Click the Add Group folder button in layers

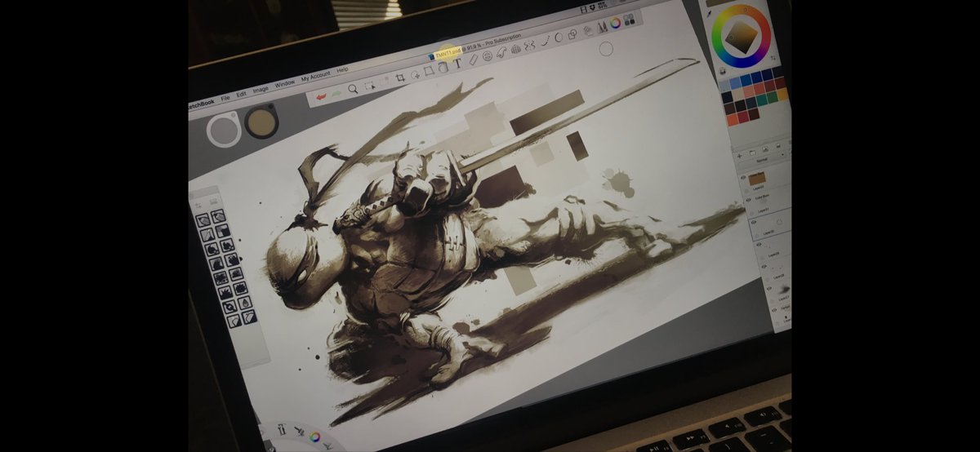point(752,153)
